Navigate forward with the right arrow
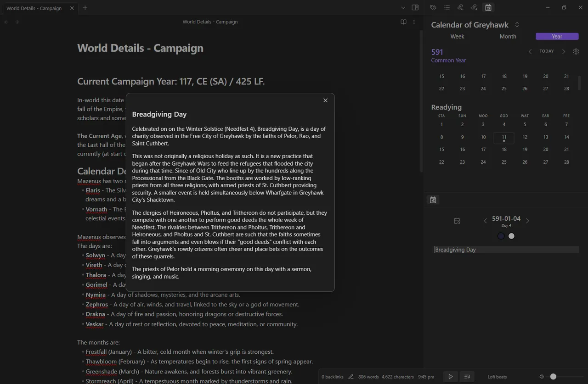This screenshot has height=384, width=588. point(17,22)
